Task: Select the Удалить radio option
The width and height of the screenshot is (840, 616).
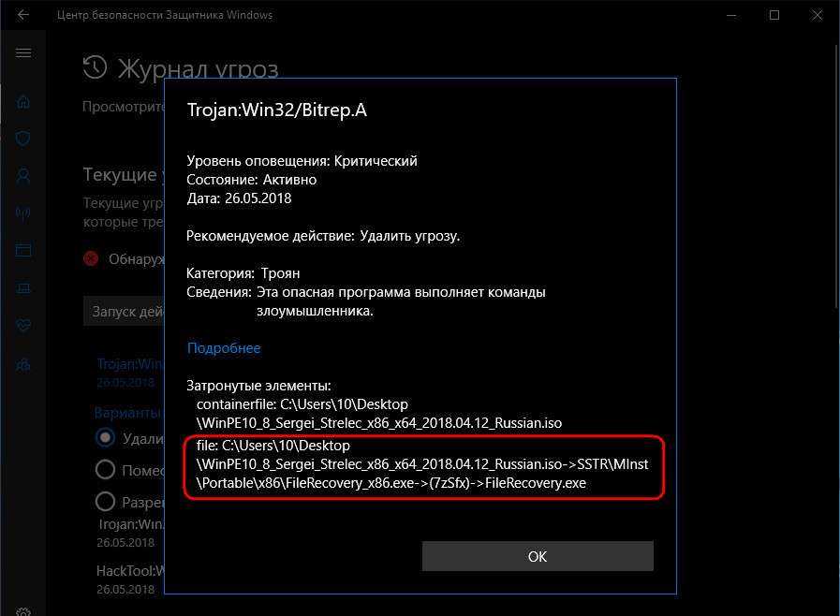Action: point(105,437)
